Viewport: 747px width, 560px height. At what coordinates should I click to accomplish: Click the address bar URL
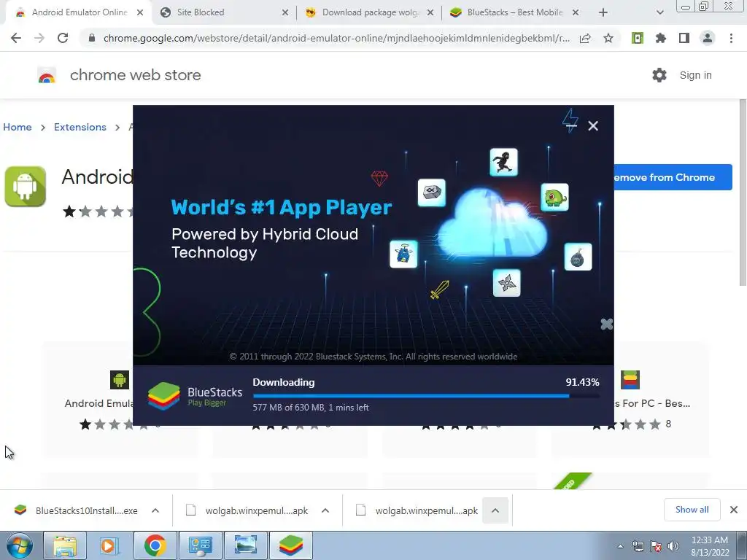(336, 38)
